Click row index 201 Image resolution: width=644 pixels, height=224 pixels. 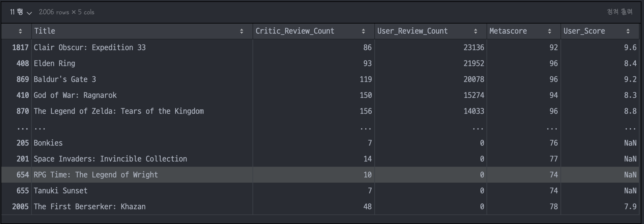[22, 159]
